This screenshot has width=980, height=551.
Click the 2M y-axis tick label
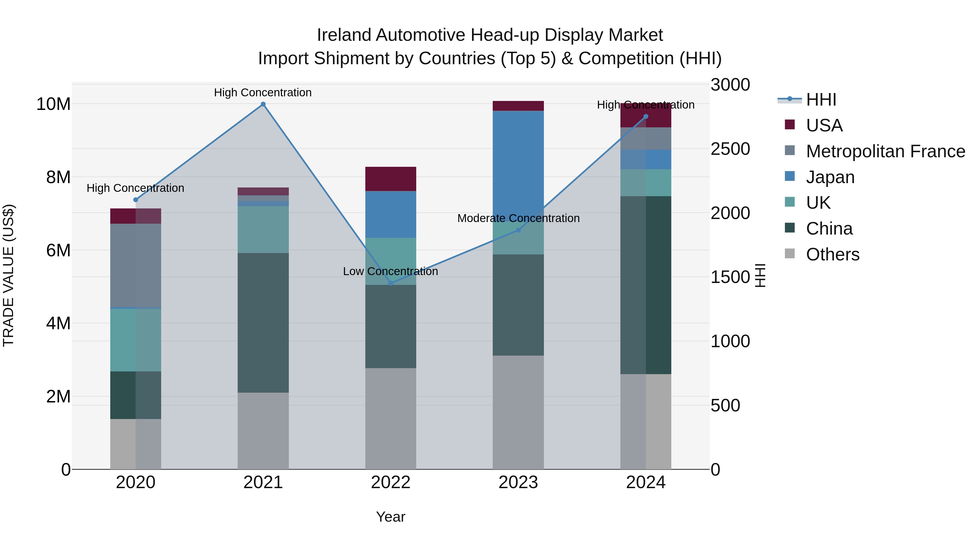[59, 396]
